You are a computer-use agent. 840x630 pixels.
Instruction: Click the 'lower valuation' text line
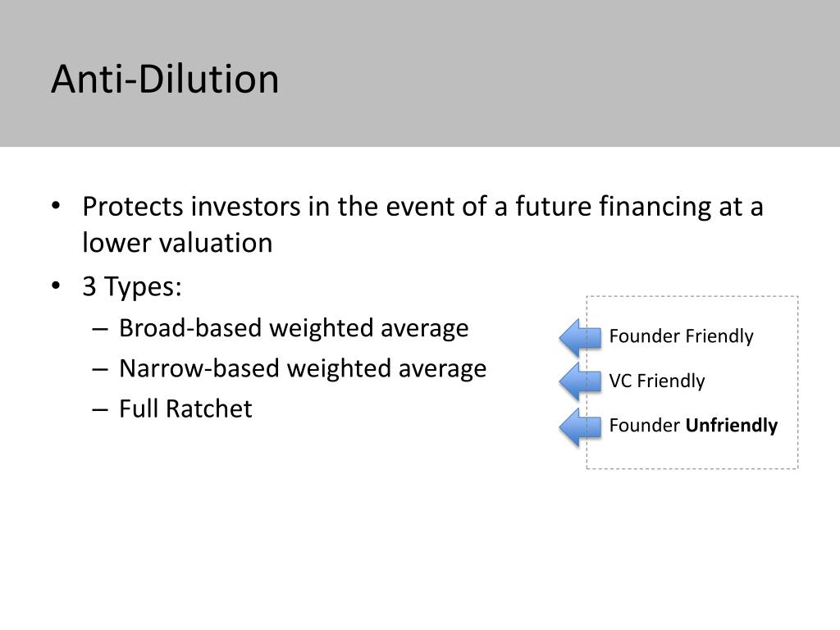click(x=177, y=243)
